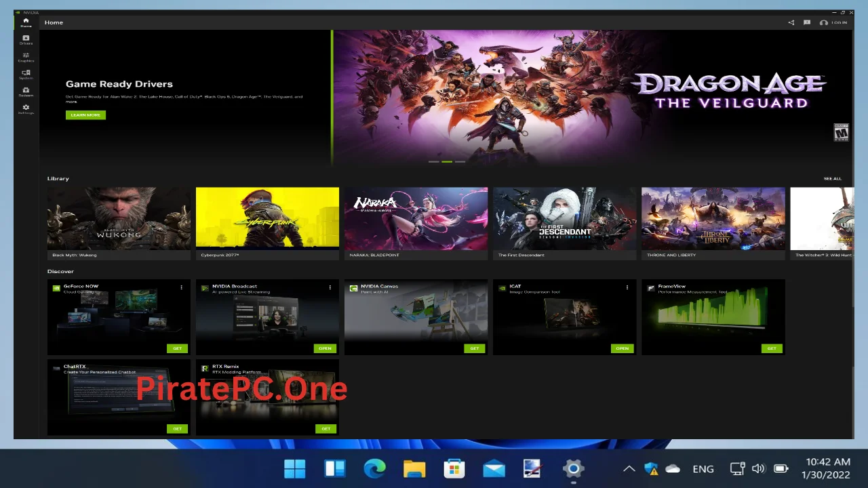Open The First Descendant game tile

click(x=564, y=224)
